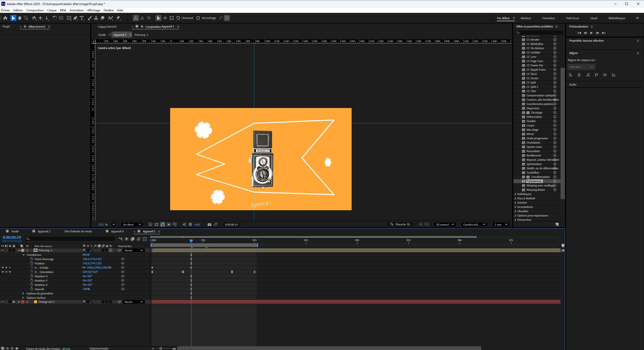This screenshot has width=644, height=350.
Task: Expand Options de géométrie group
Action: [x=23, y=293]
